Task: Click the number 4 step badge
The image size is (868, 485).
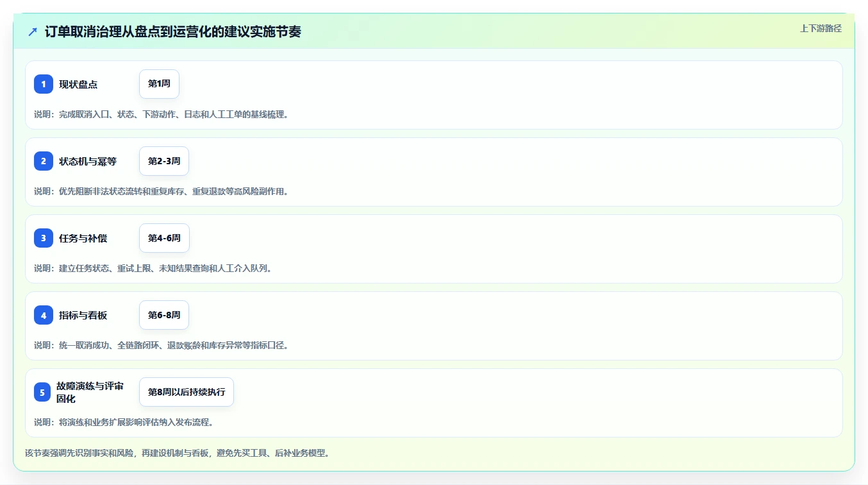Action: point(44,315)
